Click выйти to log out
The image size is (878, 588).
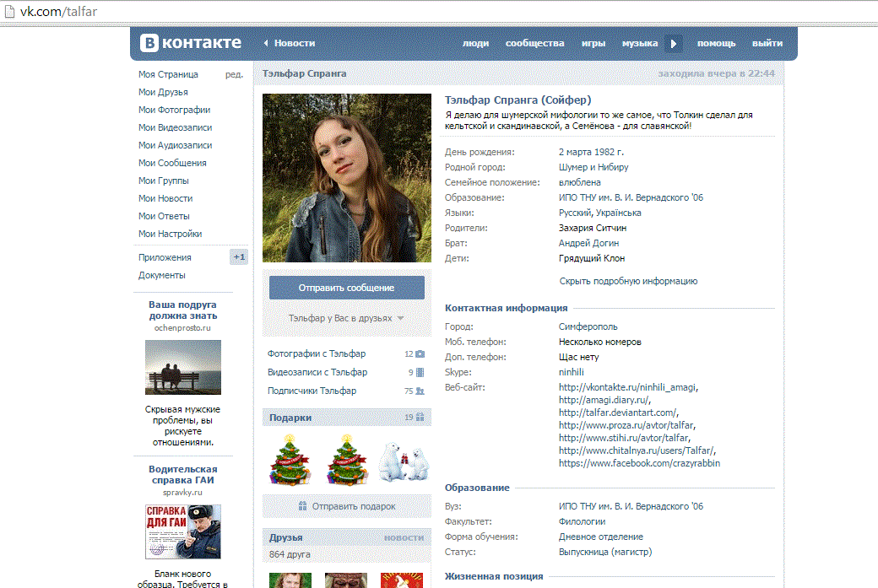coord(767,43)
